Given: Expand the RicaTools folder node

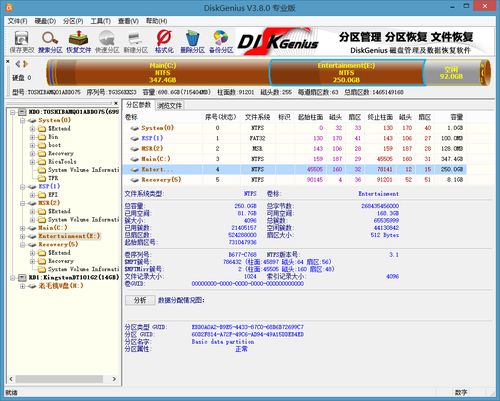Looking at the screenshot, I should point(32,162).
